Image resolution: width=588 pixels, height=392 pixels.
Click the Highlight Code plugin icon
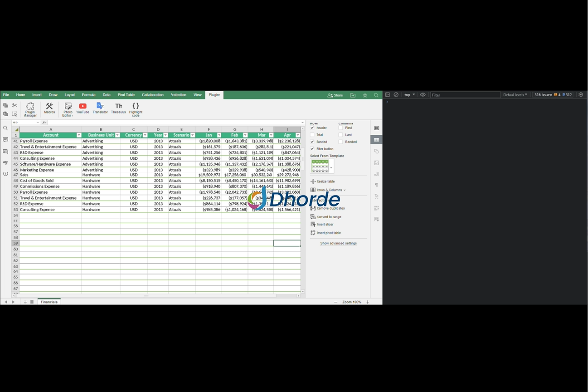click(x=136, y=108)
